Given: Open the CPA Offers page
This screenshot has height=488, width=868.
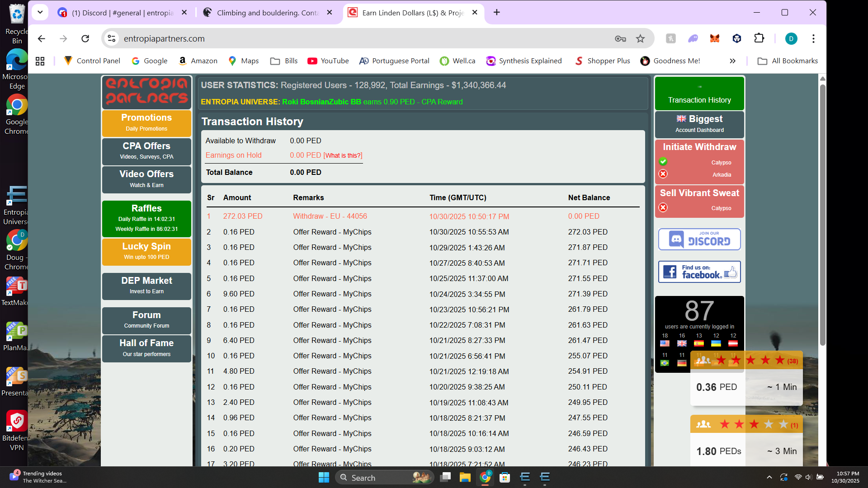Looking at the screenshot, I should tap(146, 150).
